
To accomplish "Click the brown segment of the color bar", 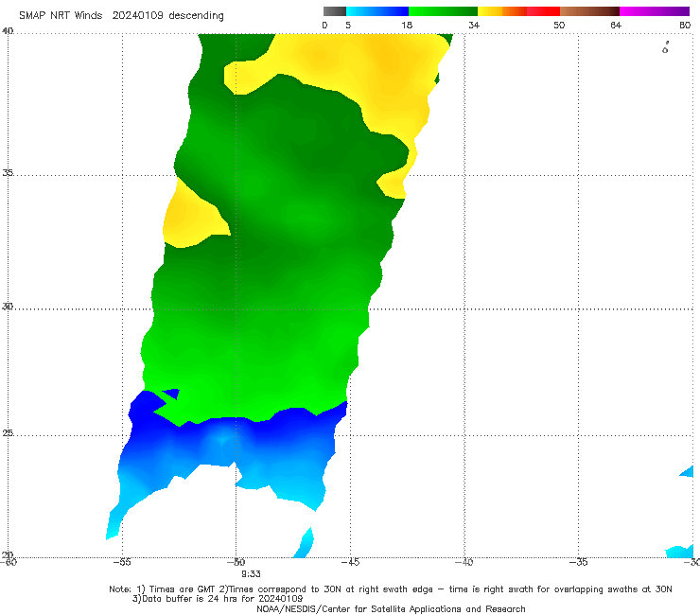I will (589, 11).
